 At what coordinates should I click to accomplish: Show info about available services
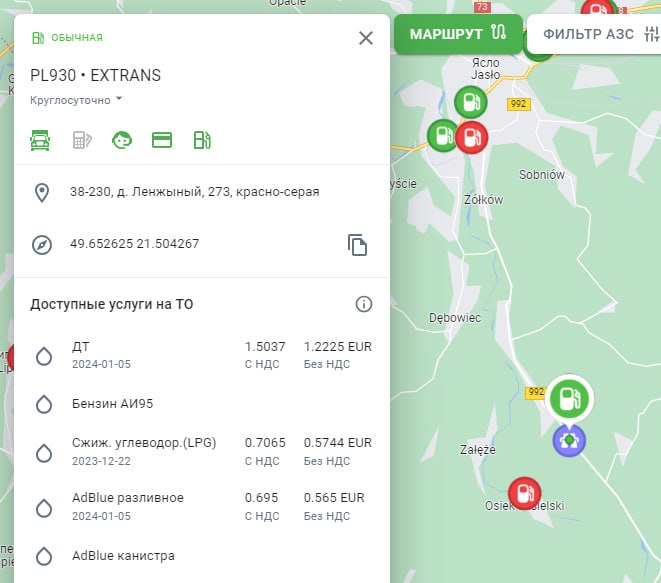click(x=364, y=304)
